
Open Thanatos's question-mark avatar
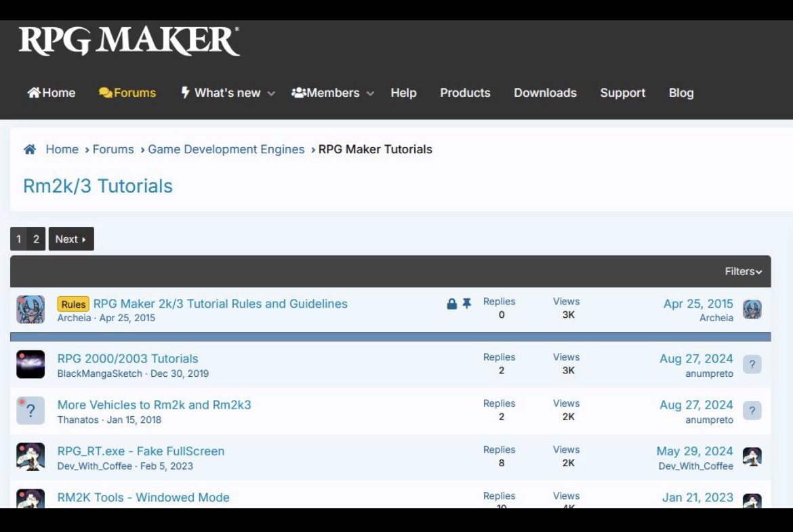pos(30,410)
